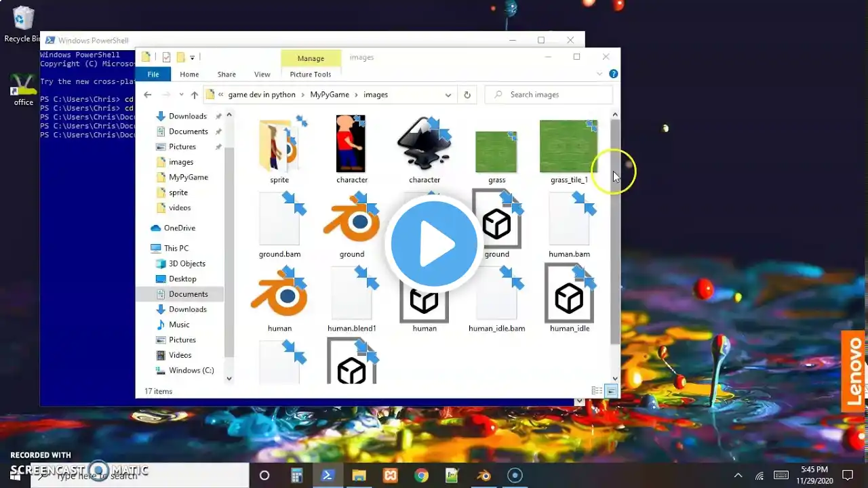Open Desktop under This PC
Viewport: 868px width, 488px height.
coord(182,279)
